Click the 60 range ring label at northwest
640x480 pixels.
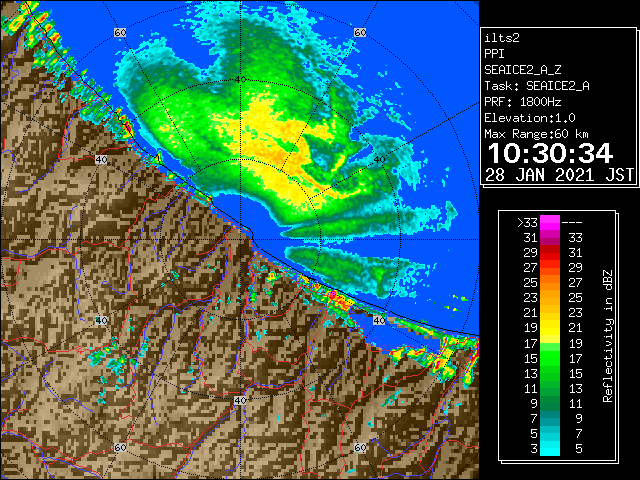coord(120,32)
